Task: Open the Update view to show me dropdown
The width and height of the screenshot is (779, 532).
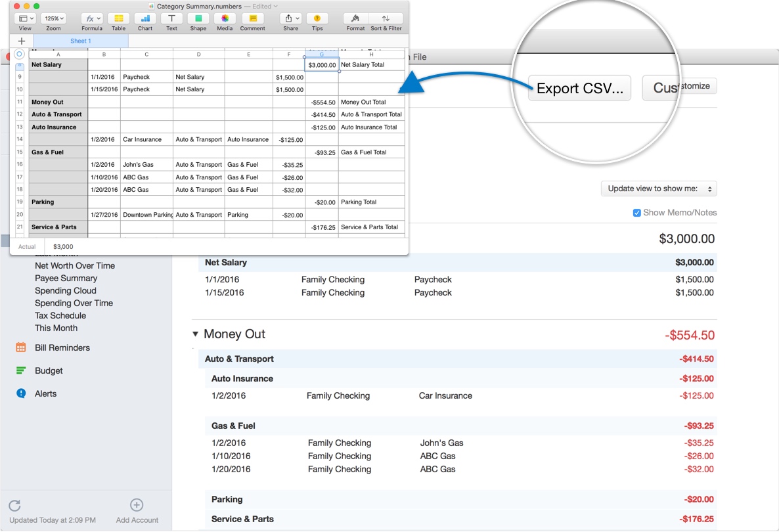Action: click(x=659, y=188)
